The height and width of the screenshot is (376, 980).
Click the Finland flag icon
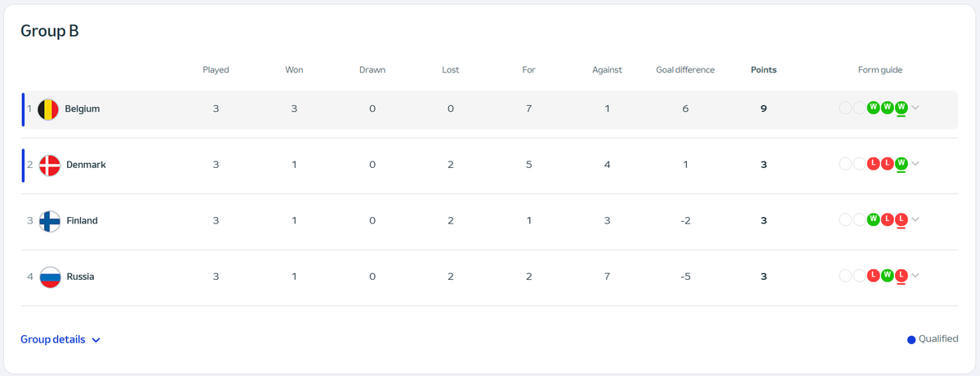coord(49,221)
